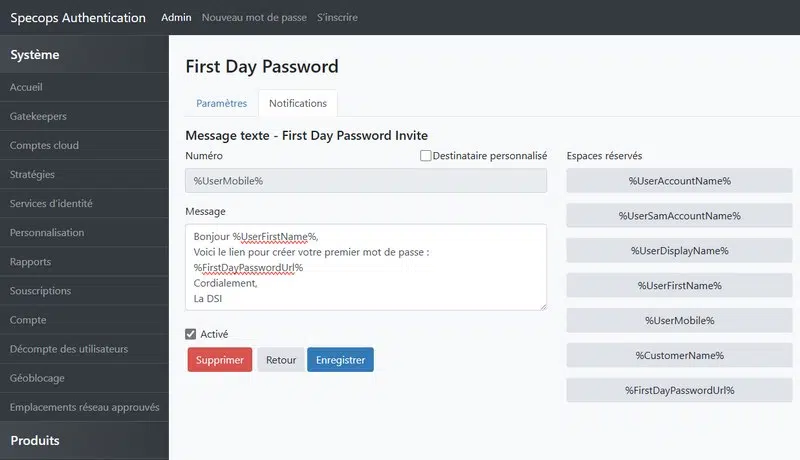The image size is (800, 460).
Task: Select the Notifications tab
Action: coord(297,103)
